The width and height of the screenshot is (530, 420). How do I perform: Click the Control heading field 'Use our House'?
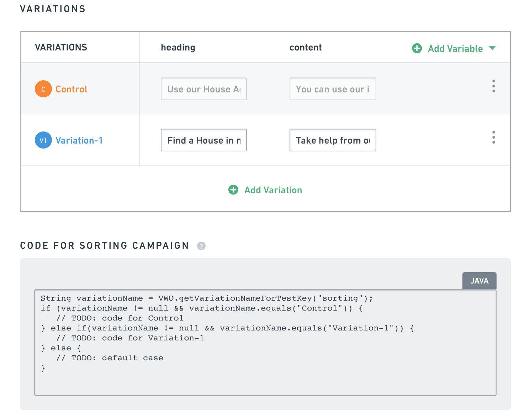point(204,89)
